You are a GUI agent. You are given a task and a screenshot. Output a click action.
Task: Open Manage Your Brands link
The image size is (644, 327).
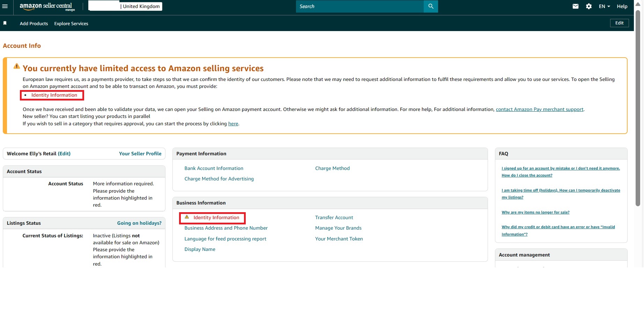[338, 228]
